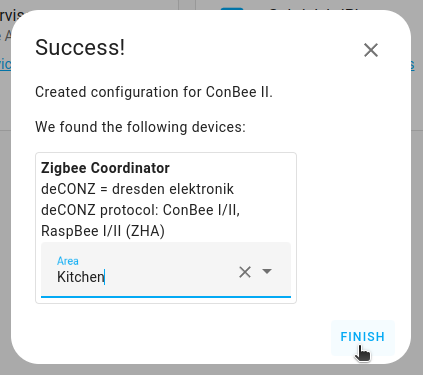Click the Success! dialog heading
The width and height of the screenshot is (423, 375).
pyautogui.click(x=80, y=47)
